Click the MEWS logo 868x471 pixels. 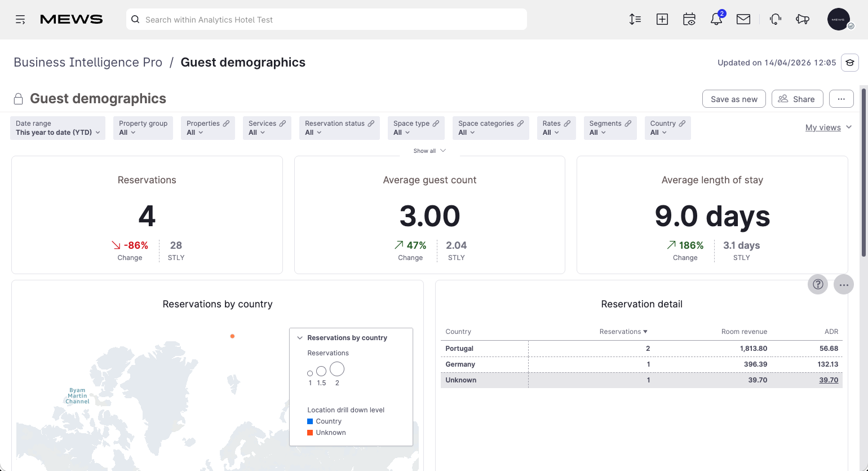(x=72, y=20)
